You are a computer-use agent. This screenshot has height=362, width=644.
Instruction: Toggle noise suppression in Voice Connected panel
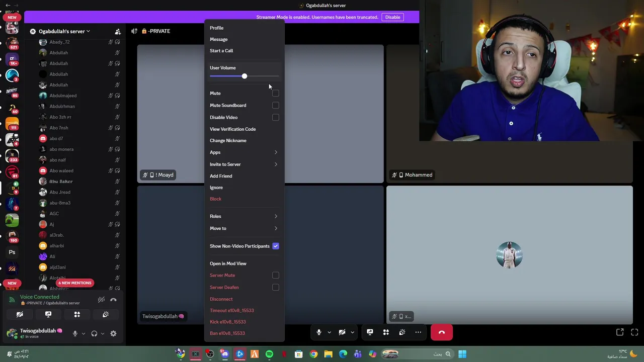pyautogui.click(x=101, y=300)
